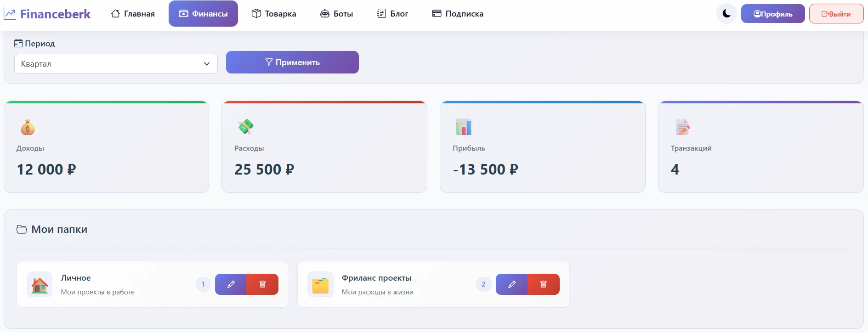Click the delete icon for Личное folder

pyautogui.click(x=262, y=284)
